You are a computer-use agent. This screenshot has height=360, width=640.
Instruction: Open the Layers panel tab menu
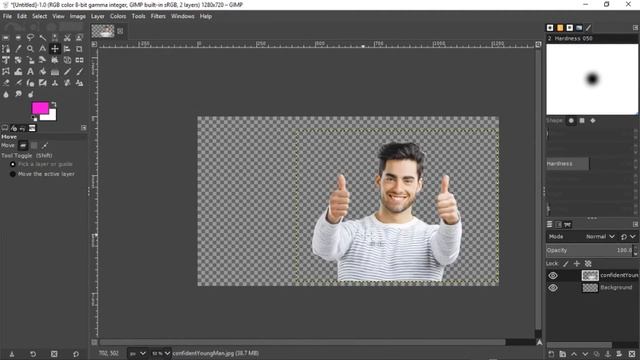(x=636, y=224)
